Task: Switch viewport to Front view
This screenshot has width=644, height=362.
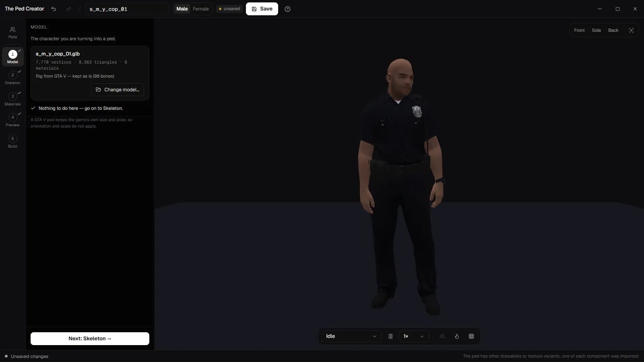Action: click(x=579, y=30)
